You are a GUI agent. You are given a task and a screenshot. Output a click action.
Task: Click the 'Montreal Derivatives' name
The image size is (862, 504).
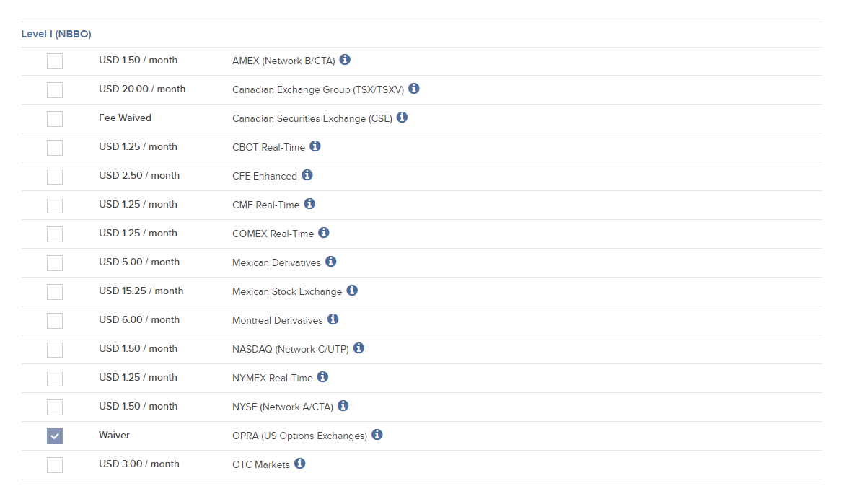click(277, 320)
